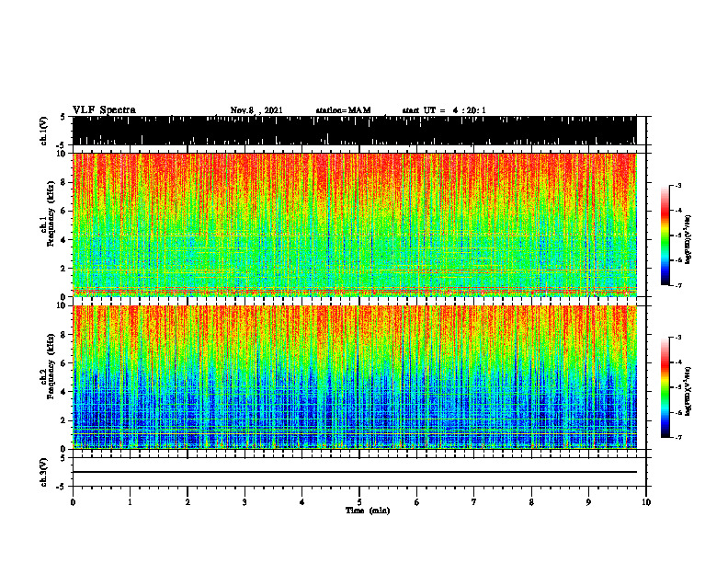Click the ch.2 Frequency (kHz) axis label
Viewport: 728px width, 563px height.
click(48, 366)
